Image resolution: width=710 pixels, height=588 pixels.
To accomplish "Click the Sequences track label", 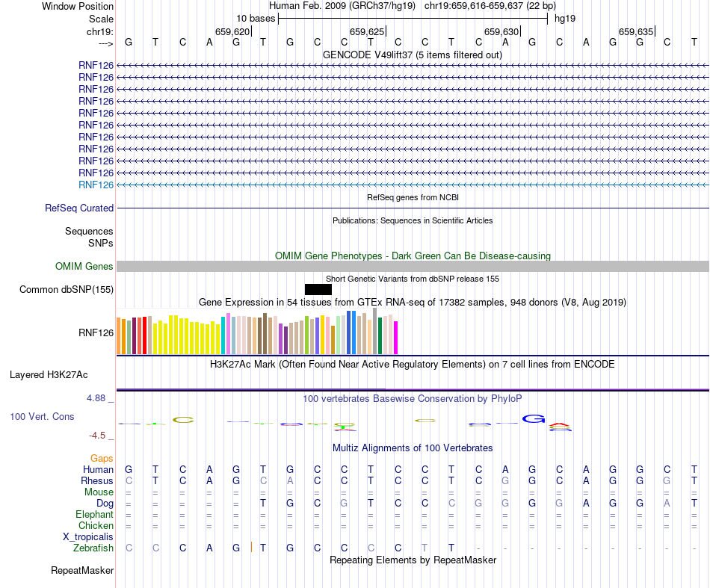I will coord(89,232).
